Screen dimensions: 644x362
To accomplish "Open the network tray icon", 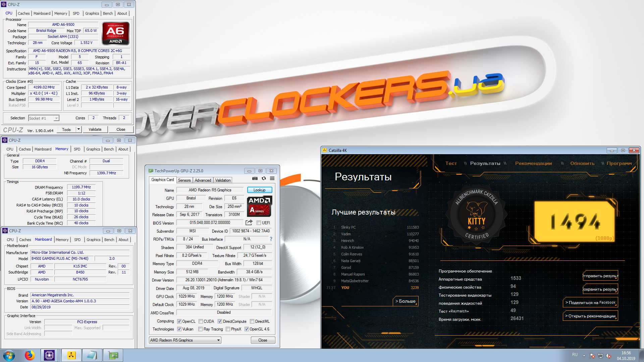I will 600,356.
